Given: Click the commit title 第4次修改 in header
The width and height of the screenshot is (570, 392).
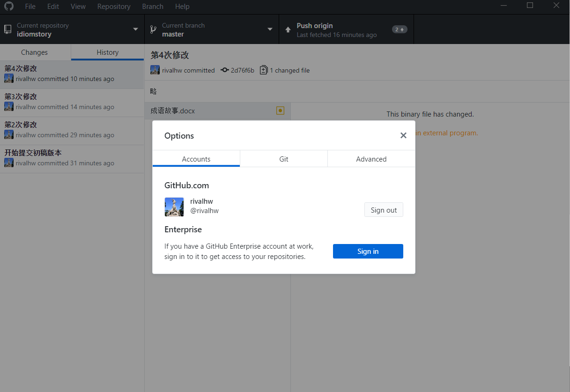Looking at the screenshot, I should point(170,55).
